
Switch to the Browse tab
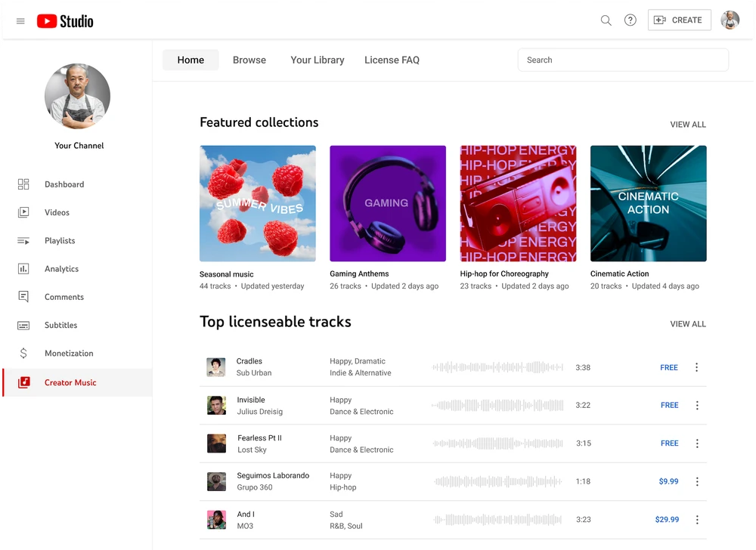pyautogui.click(x=249, y=60)
